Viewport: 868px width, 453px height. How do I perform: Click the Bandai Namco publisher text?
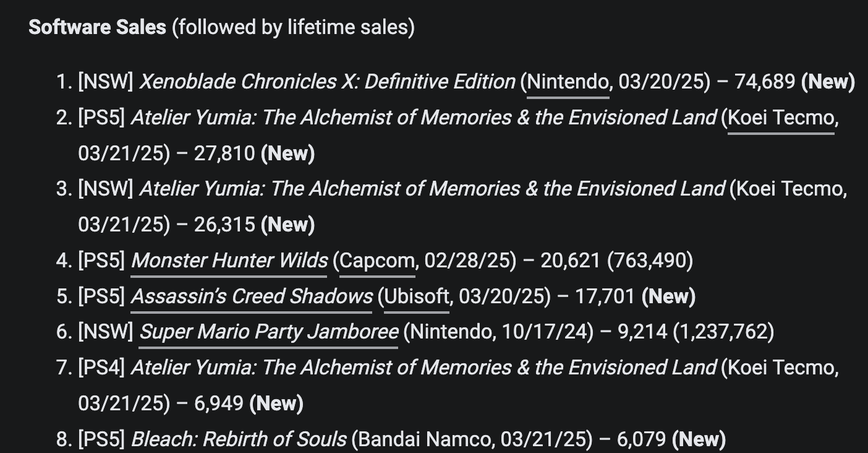pos(427,439)
